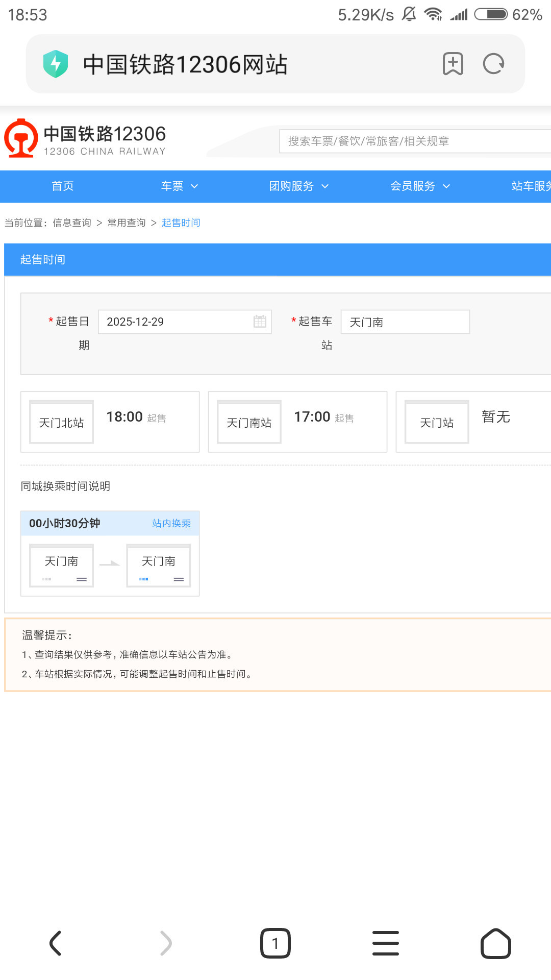This screenshot has width=551, height=980.
Task: Focus the ticket/catering search box
Action: 413,141
